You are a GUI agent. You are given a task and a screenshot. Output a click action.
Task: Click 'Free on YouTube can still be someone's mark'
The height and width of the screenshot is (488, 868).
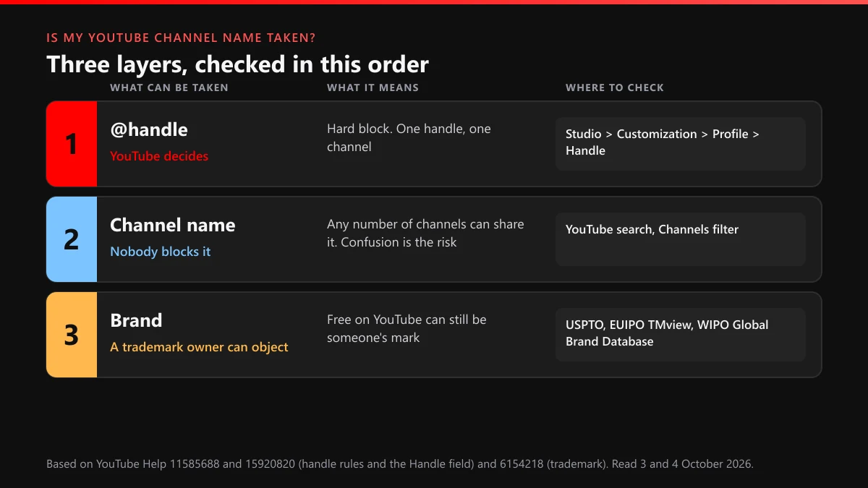tap(407, 328)
